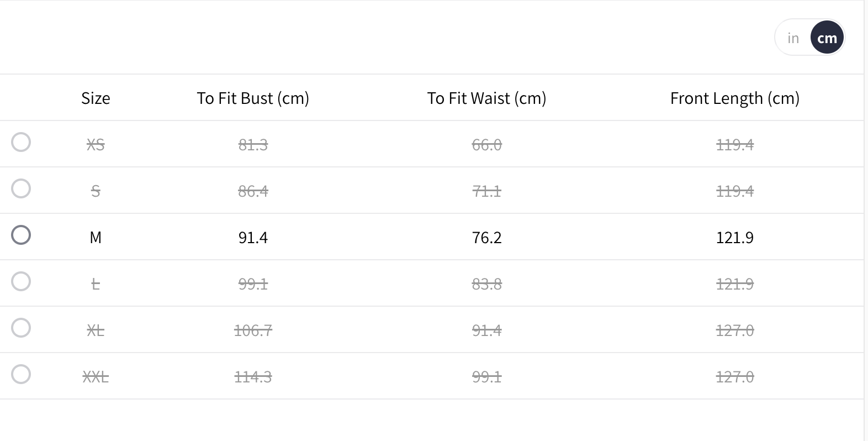Click the 91.4 bust value for M
Screen dimensions: 868x441
[x=253, y=238]
